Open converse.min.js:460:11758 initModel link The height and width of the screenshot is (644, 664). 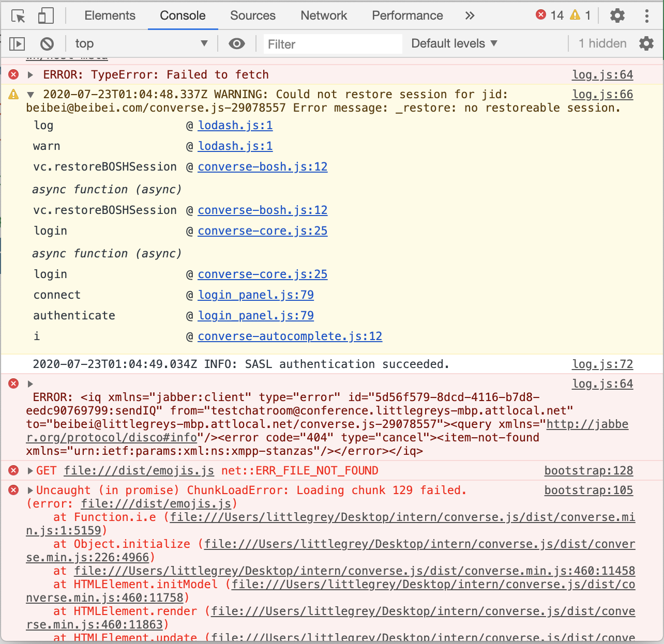click(433, 585)
